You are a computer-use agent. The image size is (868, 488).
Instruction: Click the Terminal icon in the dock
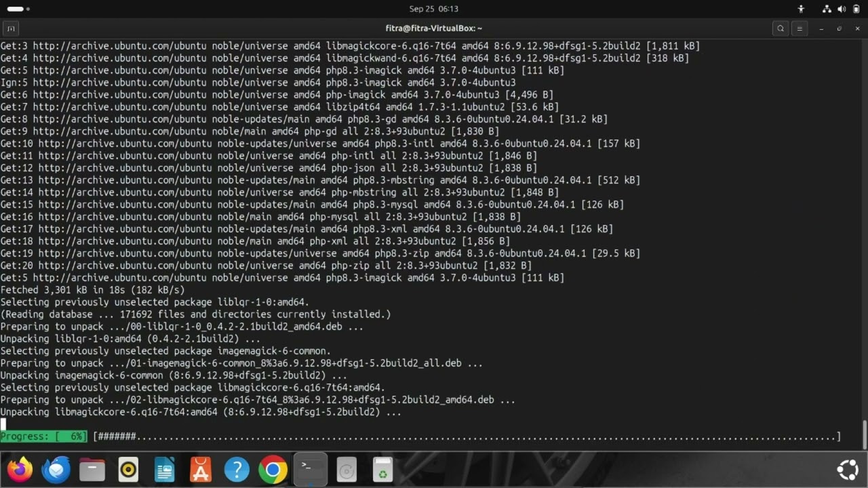(x=310, y=469)
